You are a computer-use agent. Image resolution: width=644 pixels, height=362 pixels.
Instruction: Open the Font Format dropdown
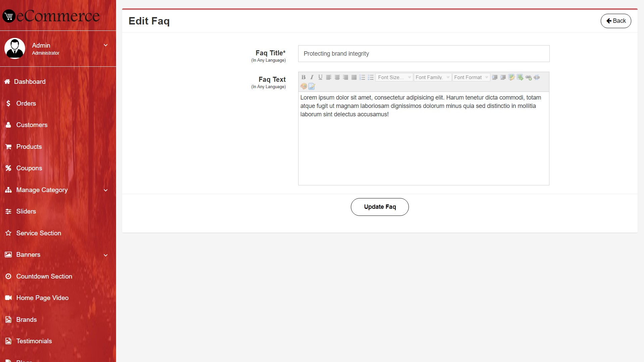tap(471, 77)
